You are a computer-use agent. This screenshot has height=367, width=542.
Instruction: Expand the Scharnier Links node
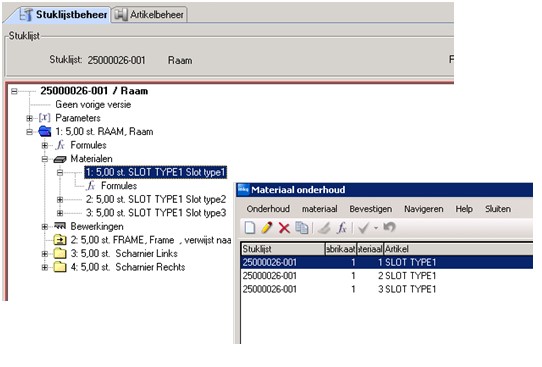[45, 254]
